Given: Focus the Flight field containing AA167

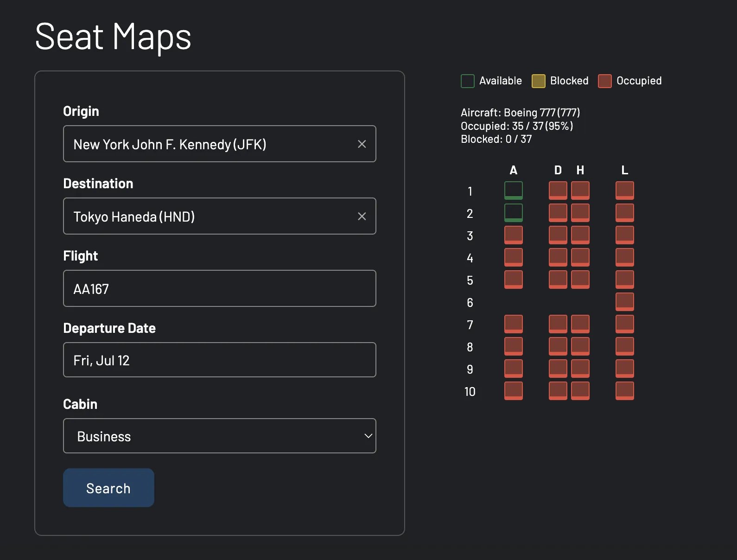Looking at the screenshot, I should [x=219, y=288].
